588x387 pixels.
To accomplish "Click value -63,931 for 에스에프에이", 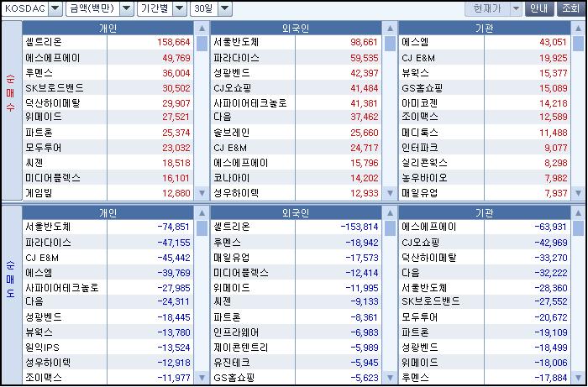I will [551, 227].
